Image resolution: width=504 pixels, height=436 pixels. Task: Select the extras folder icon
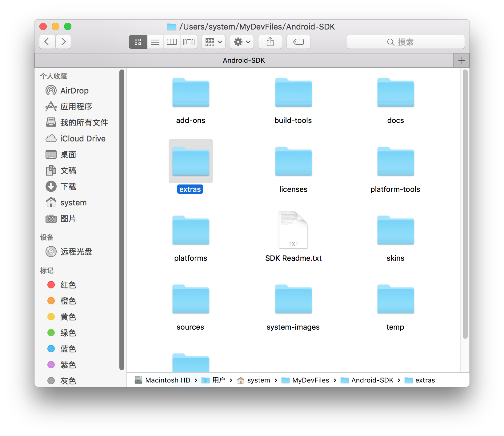click(x=191, y=161)
